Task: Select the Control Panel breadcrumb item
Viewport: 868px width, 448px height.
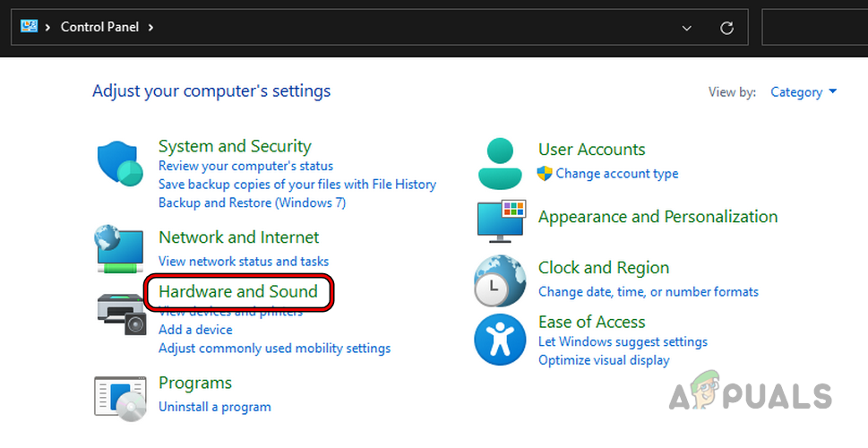Action: (x=99, y=27)
